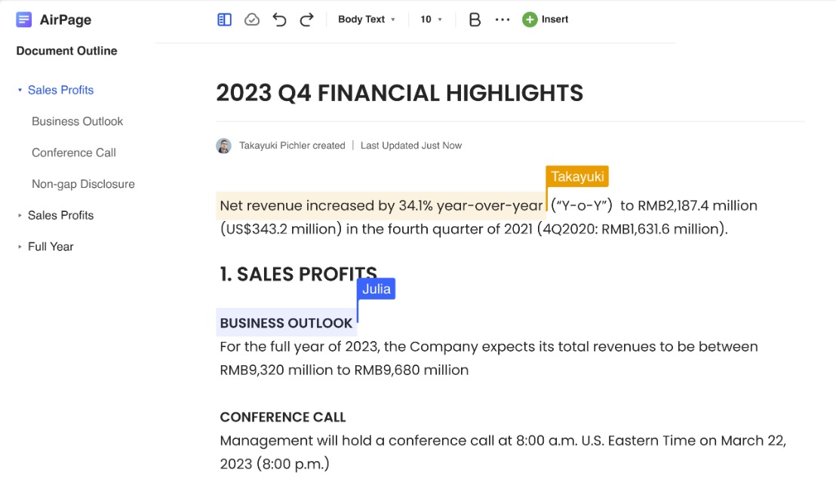The height and width of the screenshot is (504, 836).
Task: Redo the last undone edit
Action: pyautogui.click(x=306, y=20)
